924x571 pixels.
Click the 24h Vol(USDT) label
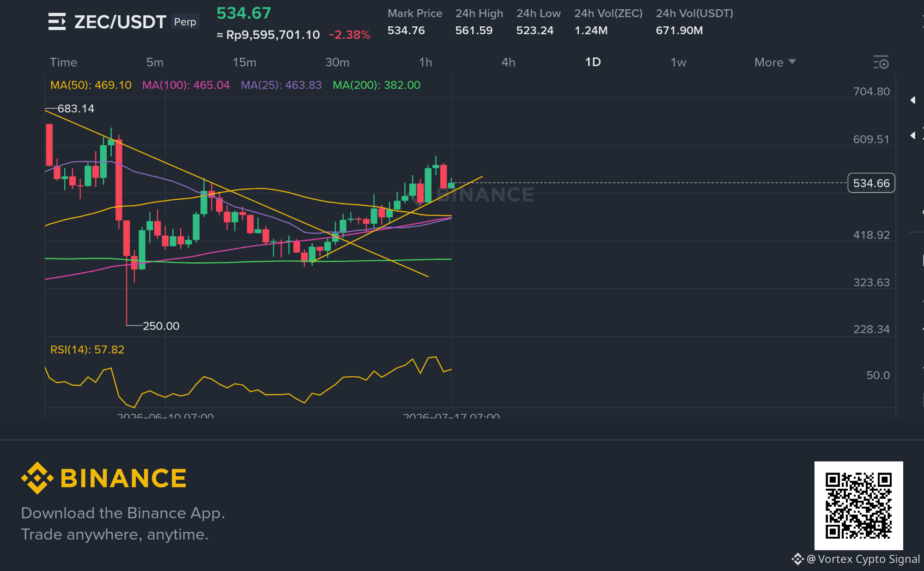694,13
